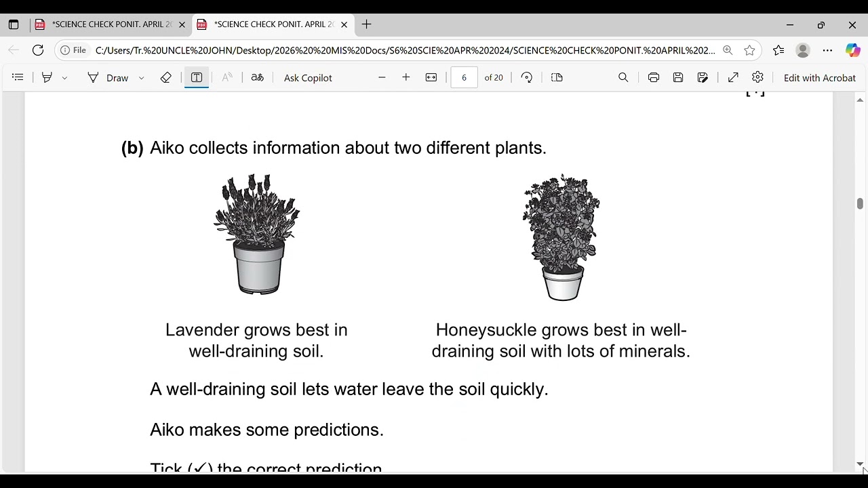Click the lavender plant image
The image size is (868, 488).
click(257, 234)
